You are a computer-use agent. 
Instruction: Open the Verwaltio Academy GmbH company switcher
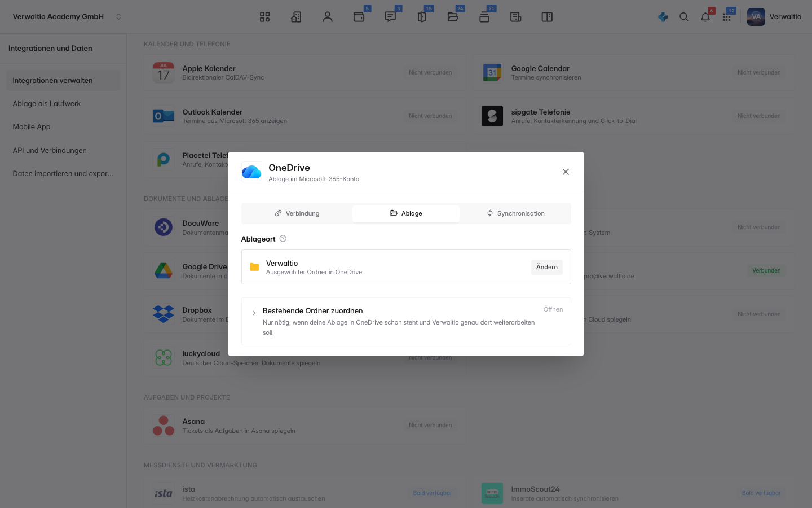pyautogui.click(x=67, y=17)
